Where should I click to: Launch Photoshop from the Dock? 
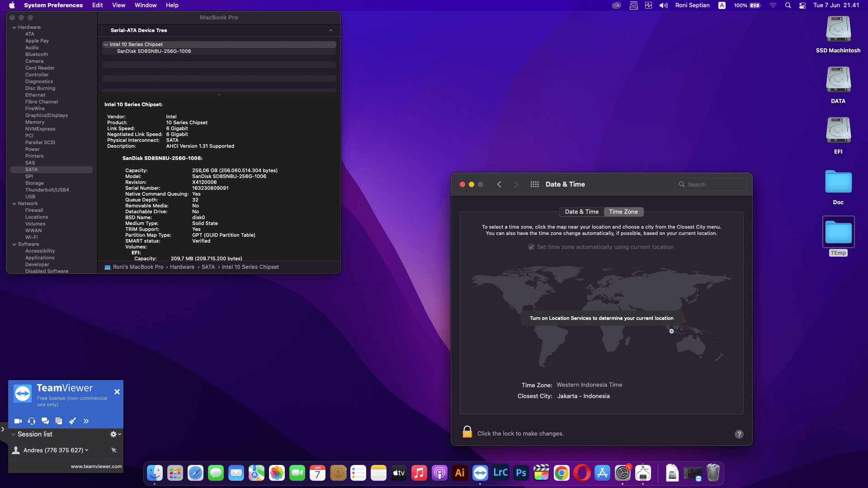click(x=521, y=473)
